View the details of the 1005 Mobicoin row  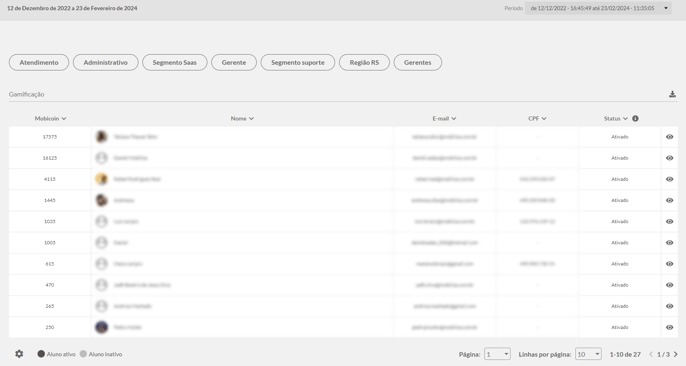(669, 243)
